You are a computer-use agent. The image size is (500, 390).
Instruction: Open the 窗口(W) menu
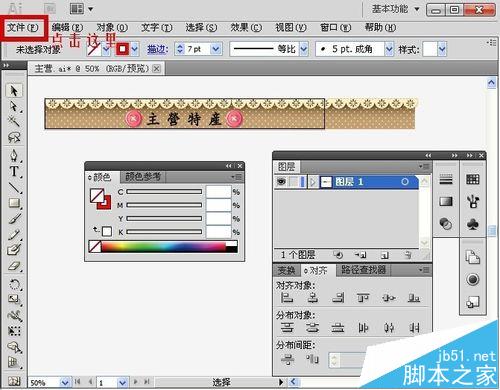click(336, 28)
